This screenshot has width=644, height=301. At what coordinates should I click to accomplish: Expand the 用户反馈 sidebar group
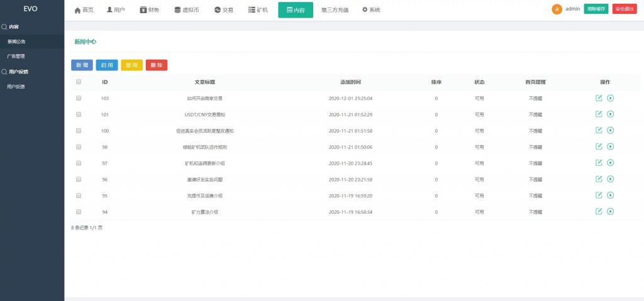18,72
